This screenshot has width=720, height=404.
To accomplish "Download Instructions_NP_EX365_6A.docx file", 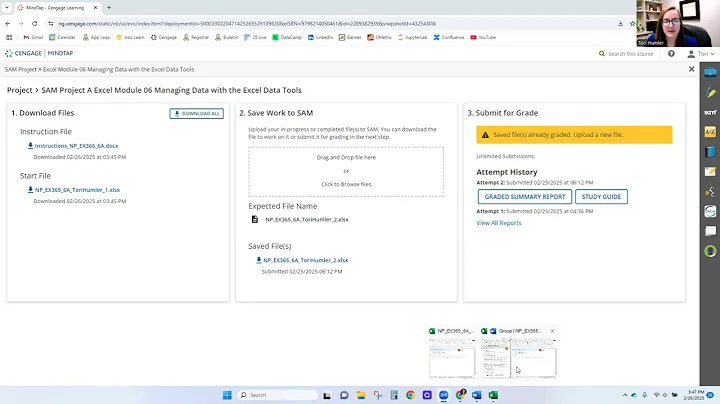I will [73, 146].
